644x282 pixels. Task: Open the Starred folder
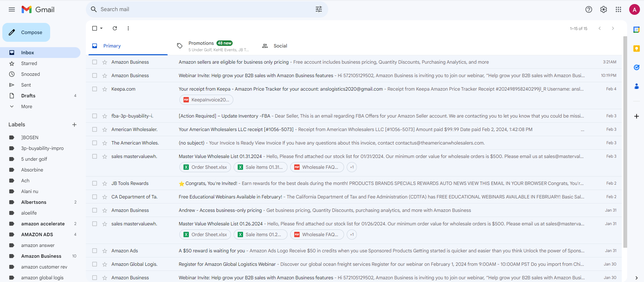tap(40, 63)
